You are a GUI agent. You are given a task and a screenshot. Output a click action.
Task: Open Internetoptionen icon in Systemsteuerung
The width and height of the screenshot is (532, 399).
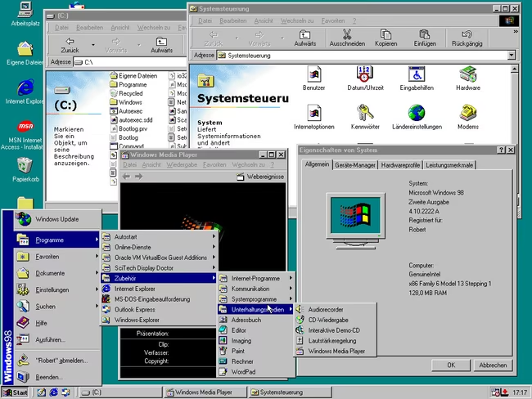click(313, 117)
